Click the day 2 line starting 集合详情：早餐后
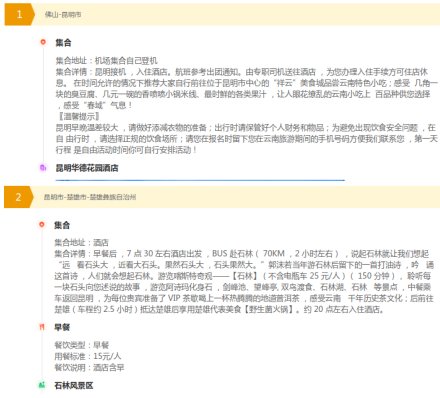Screen dimensions: 440x398 [x=242, y=254]
